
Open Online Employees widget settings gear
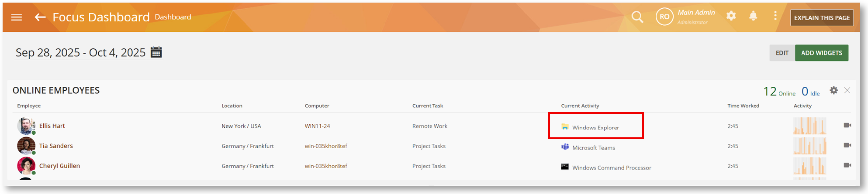[833, 91]
